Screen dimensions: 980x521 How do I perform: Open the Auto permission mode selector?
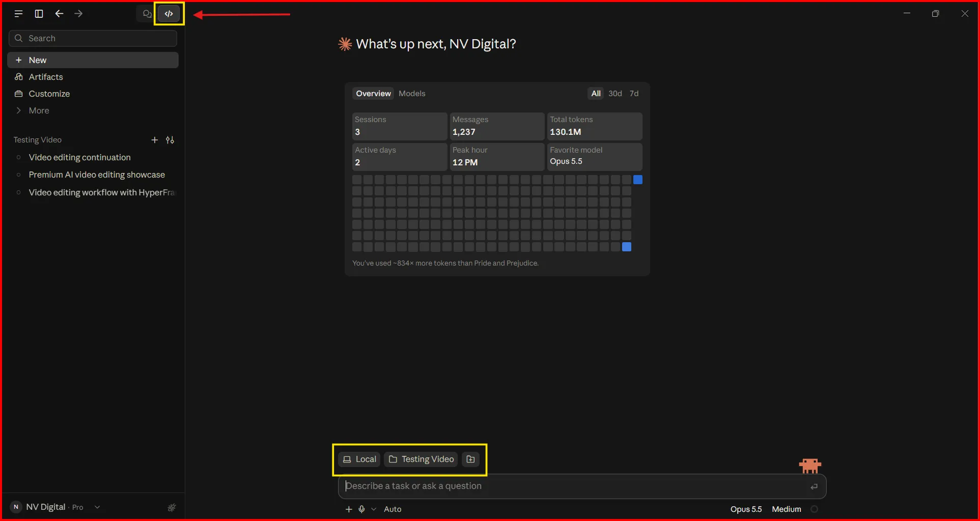point(393,509)
